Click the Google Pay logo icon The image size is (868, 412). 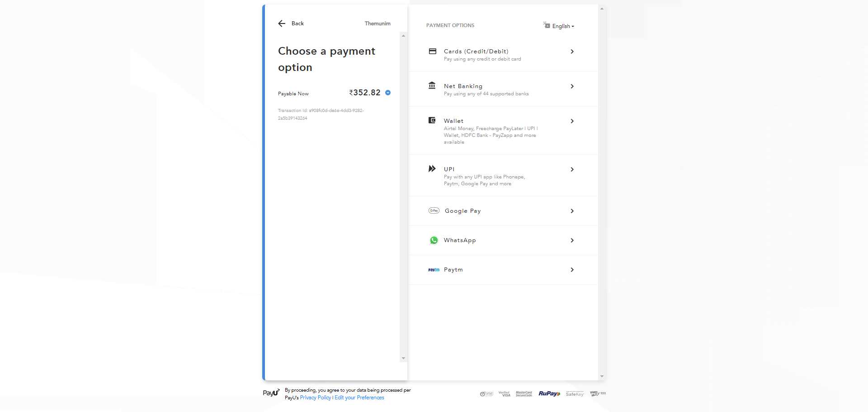(x=434, y=211)
